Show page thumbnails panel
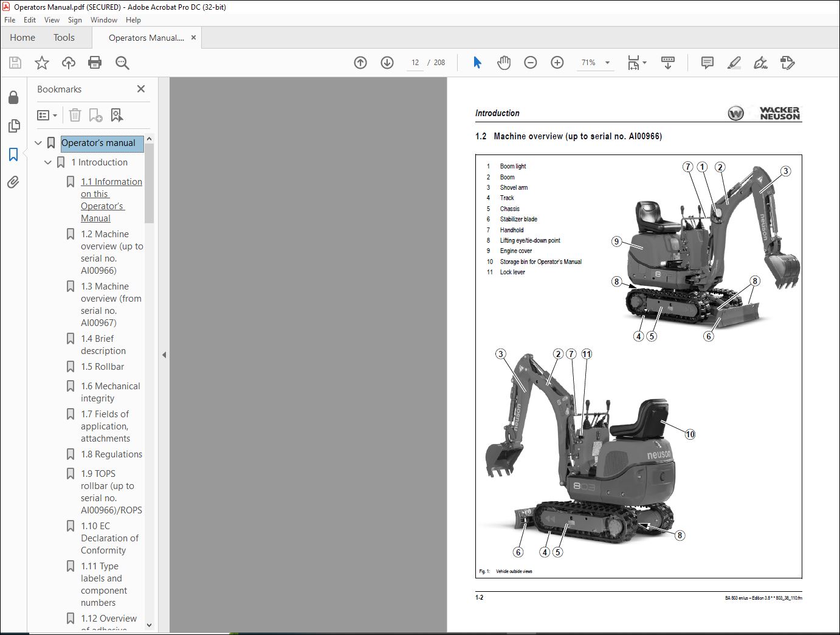This screenshot has width=840, height=635. (x=13, y=126)
